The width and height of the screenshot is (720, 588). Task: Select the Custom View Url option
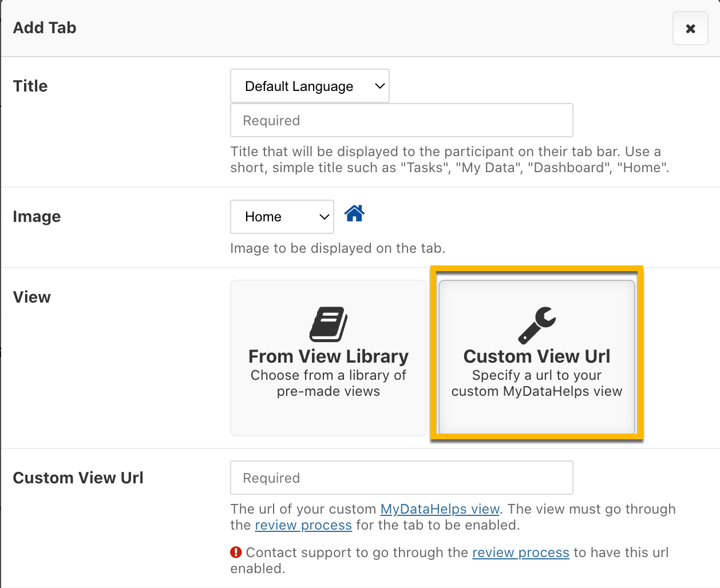point(537,358)
